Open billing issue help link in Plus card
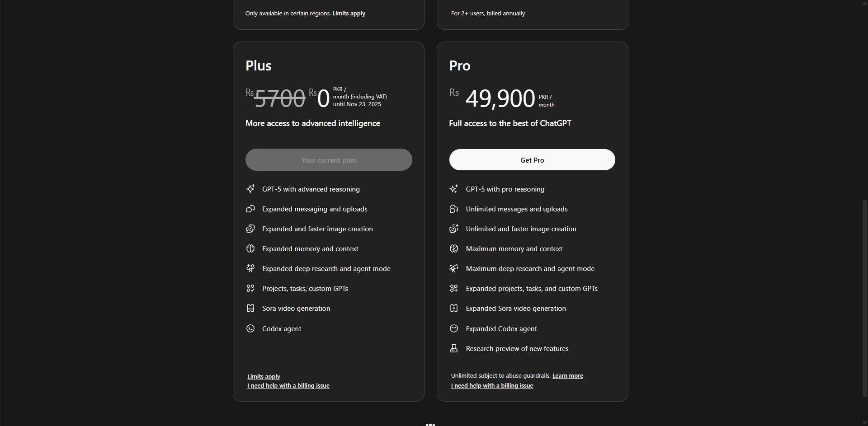 tap(288, 385)
